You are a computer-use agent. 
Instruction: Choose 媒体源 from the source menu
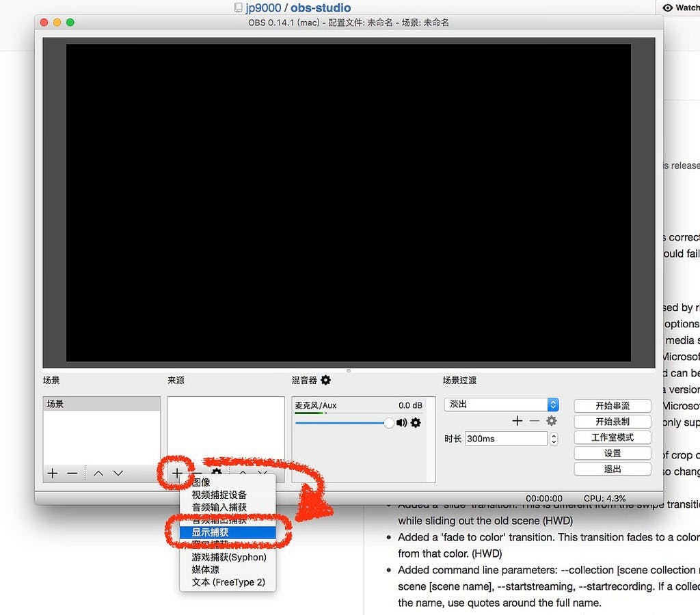click(228, 569)
